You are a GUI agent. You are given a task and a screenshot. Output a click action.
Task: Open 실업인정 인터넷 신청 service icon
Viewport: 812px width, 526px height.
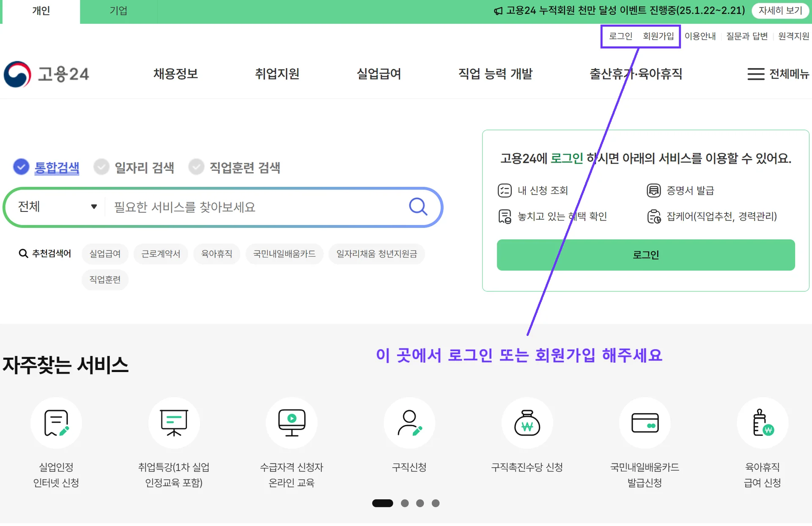click(56, 423)
